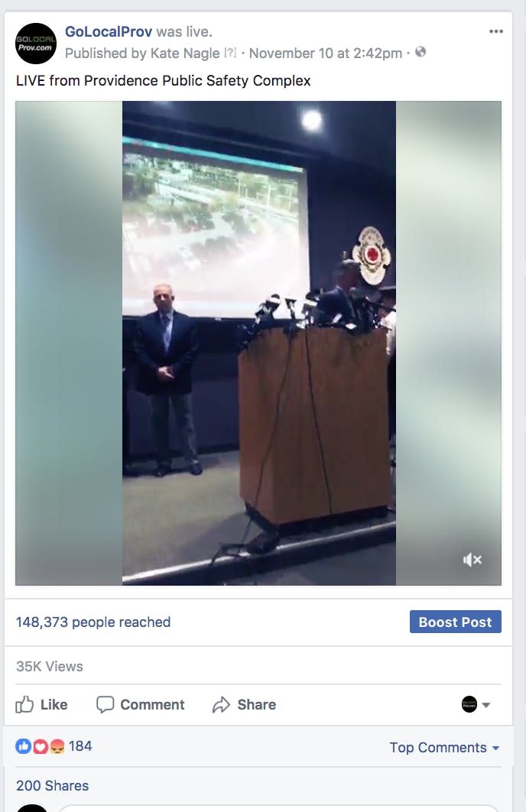Viewport: 526px width, 812px height.
Task: Click the Boost Post button
Action: pos(456,622)
